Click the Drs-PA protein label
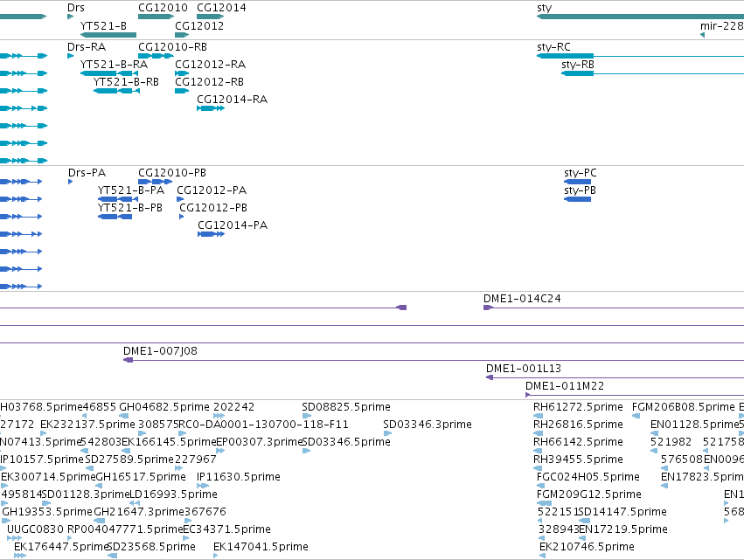This screenshot has height=560, width=744. click(87, 173)
